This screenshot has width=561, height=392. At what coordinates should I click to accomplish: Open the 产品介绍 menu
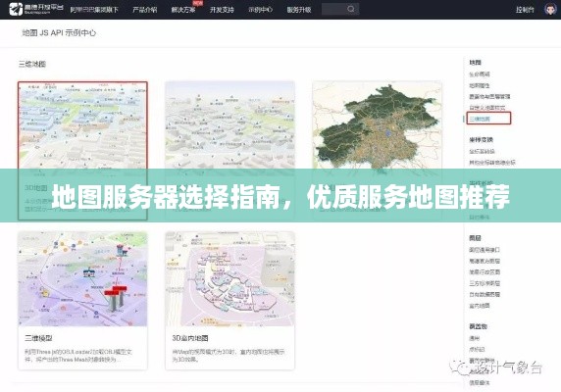click(x=144, y=10)
